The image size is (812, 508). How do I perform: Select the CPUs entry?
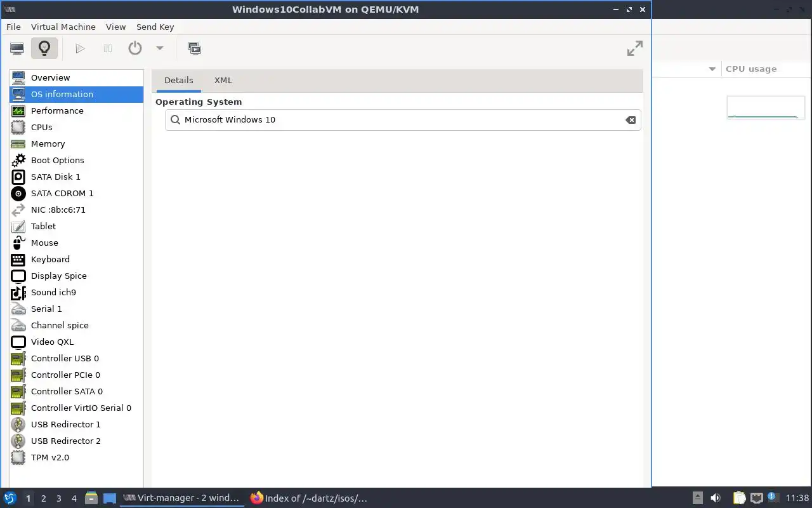pyautogui.click(x=76, y=127)
